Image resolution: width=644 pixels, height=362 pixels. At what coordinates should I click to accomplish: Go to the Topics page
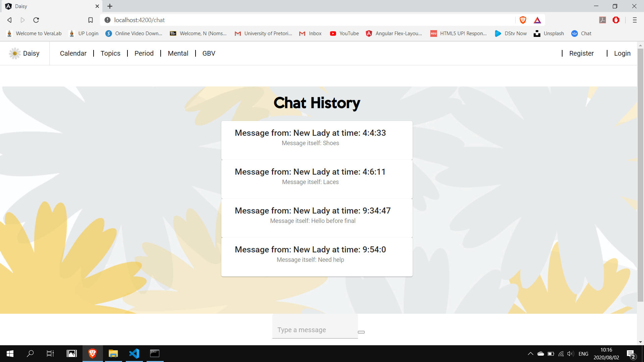tap(110, 53)
